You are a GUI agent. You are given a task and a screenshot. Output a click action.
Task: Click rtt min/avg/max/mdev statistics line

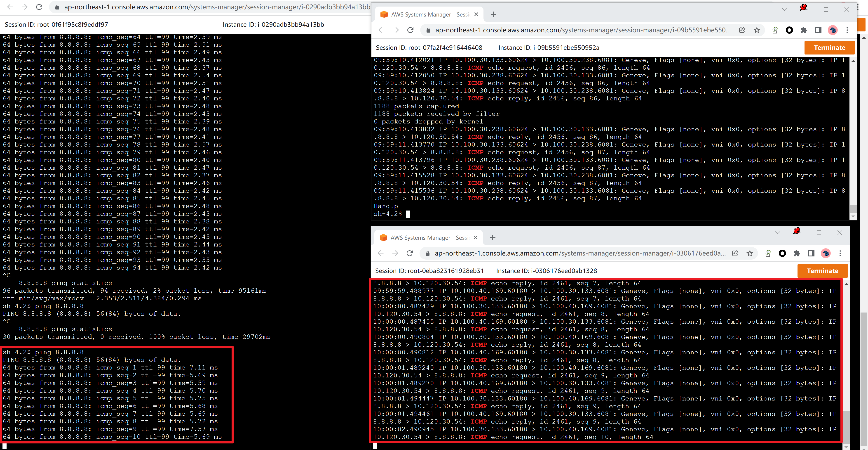(x=102, y=298)
